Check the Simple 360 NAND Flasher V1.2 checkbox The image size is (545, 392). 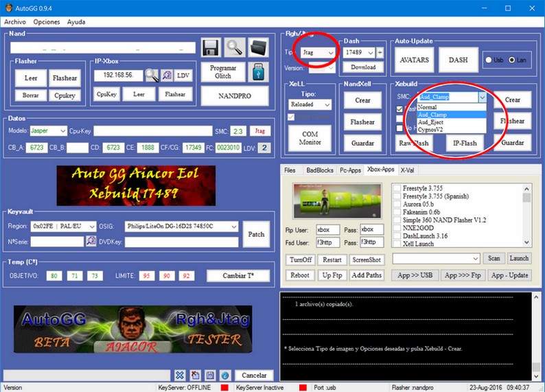click(397, 220)
